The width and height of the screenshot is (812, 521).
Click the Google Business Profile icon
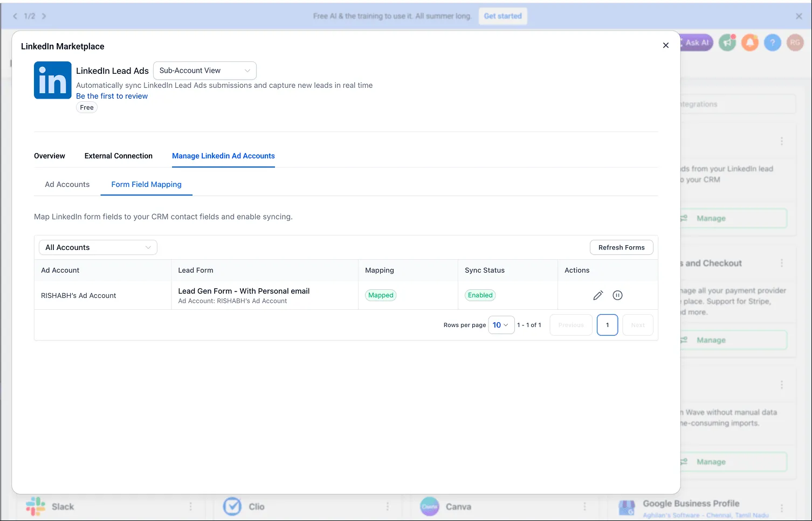[x=627, y=507]
